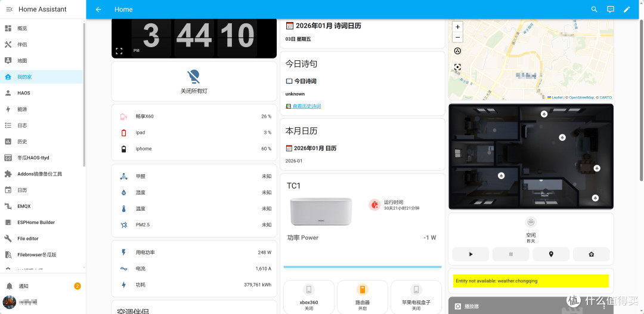Click the weather.chongqing entity error card
644x314 pixels.
pos(531,281)
